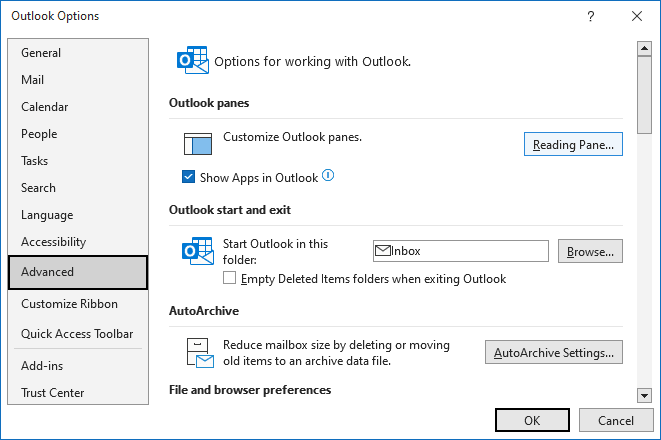
Task: Click Browse to choose start folder
Action: coord(590,251)
